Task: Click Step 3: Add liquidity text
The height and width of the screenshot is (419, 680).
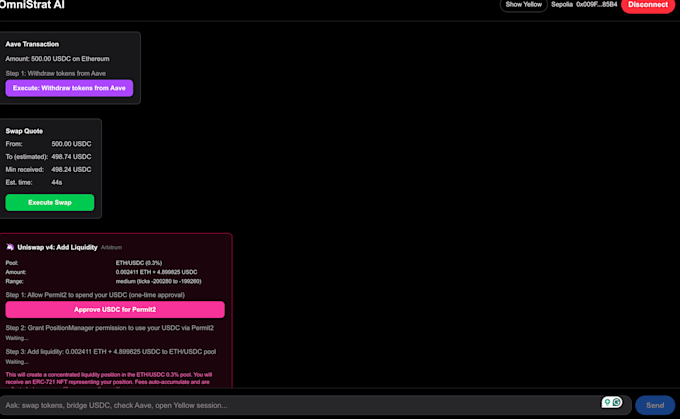Action: tap(111, 352)
